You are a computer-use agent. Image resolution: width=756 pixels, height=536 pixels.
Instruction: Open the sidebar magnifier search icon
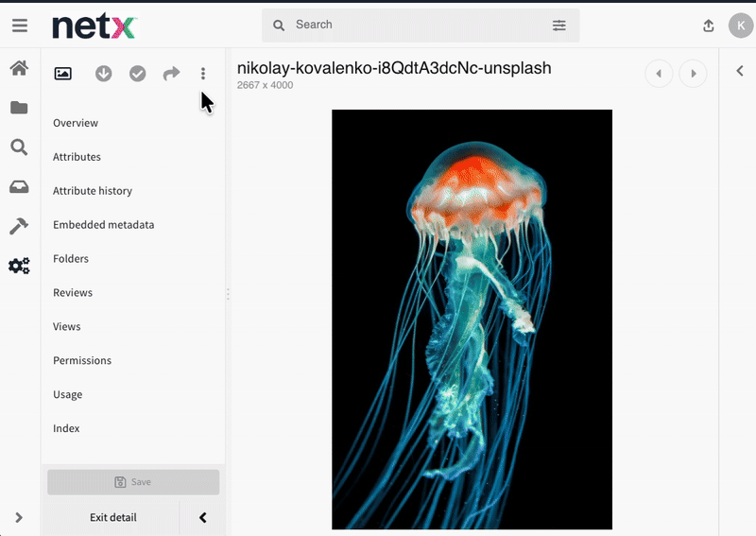(x=19, y=147)
